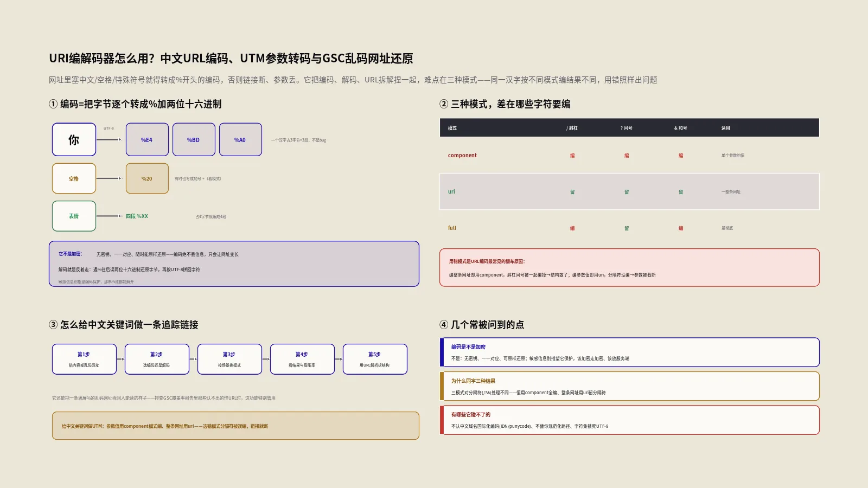The width and height of the screenshot is (868, 488).
Task: Click the answer starting "三模式对分隔符"
Action: click(x=528, y=393)
